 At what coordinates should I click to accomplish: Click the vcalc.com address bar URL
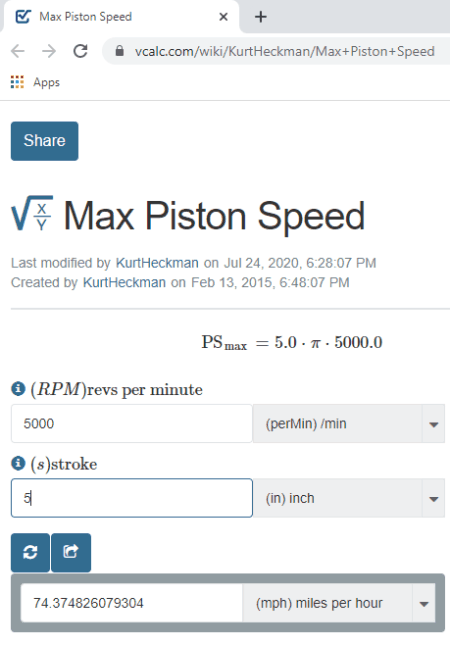(x=285, y=51)
